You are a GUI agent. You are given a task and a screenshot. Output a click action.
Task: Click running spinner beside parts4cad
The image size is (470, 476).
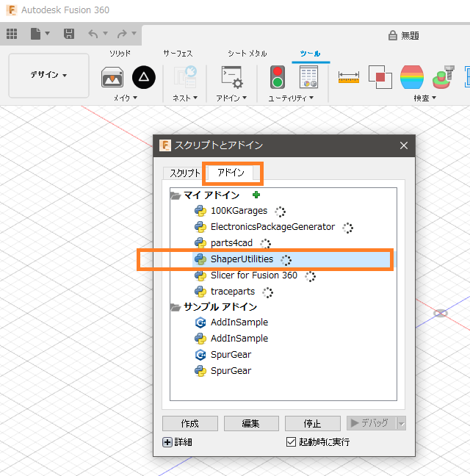point(266,244)
